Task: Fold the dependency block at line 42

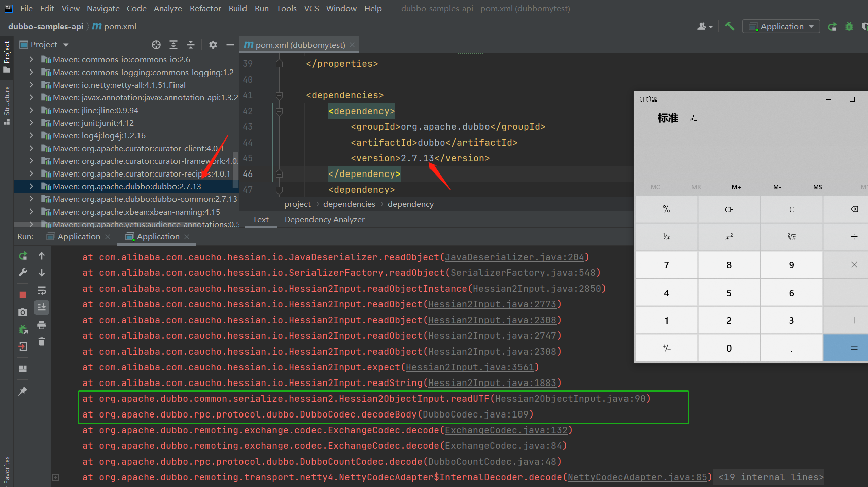Action: click(x=279, y=111)
